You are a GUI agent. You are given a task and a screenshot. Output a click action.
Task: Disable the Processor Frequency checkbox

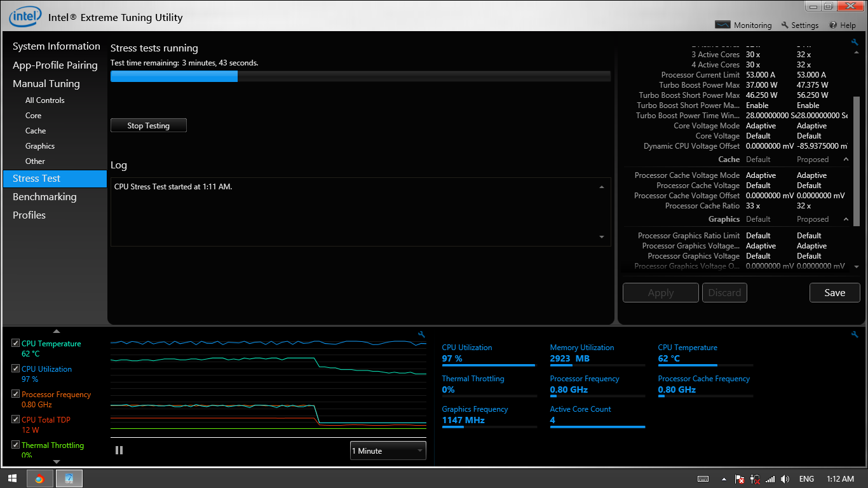pyautogui.click(x=15, y=394)
